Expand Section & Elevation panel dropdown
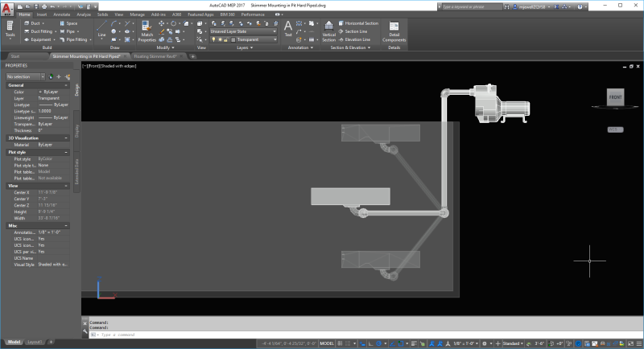 (x=350, y=47)
